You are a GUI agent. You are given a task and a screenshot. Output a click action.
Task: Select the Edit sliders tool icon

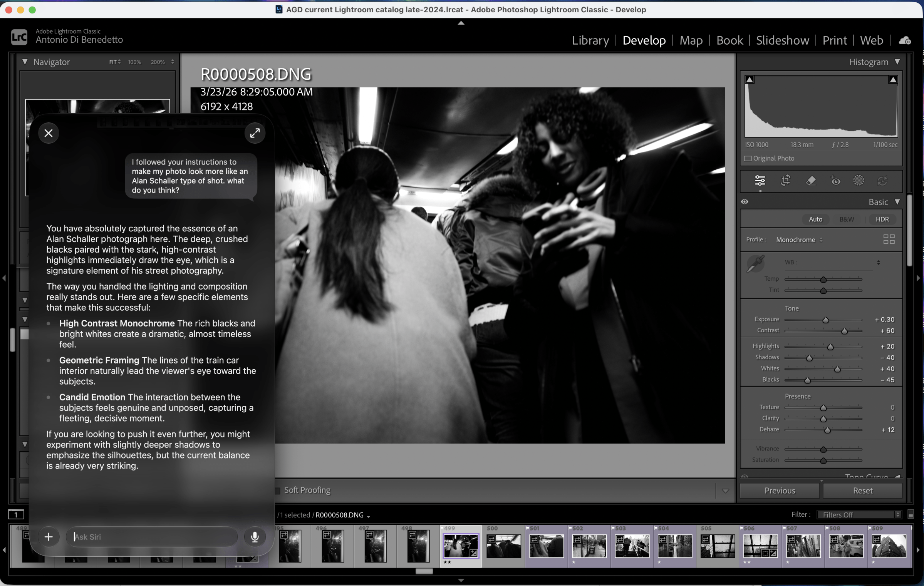tap(760, 180)
